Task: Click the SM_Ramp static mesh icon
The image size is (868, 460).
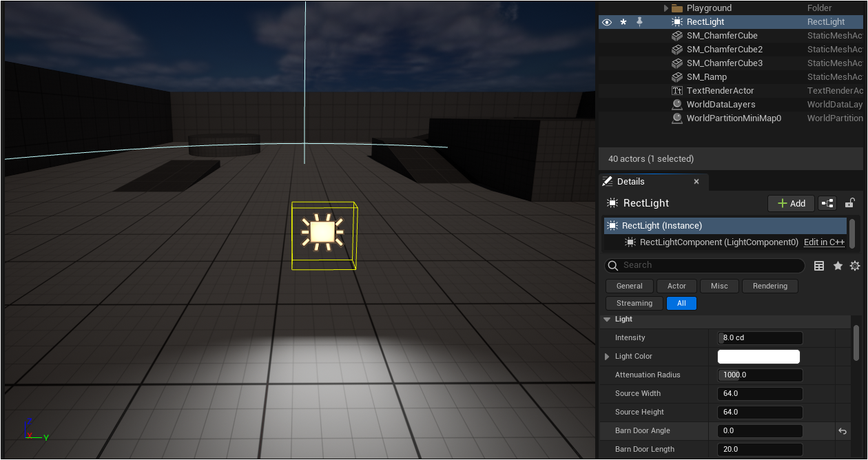Action: click(x=677, y=77)
